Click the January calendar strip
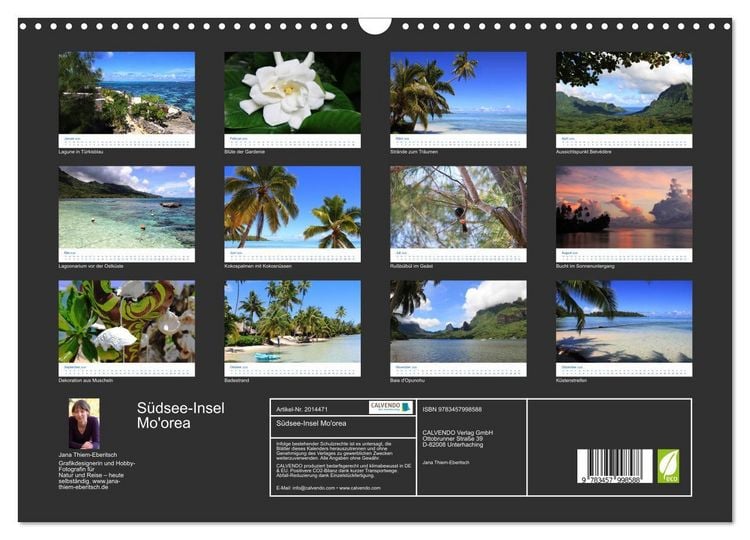The image size is (750, 540). click(127, 141)
